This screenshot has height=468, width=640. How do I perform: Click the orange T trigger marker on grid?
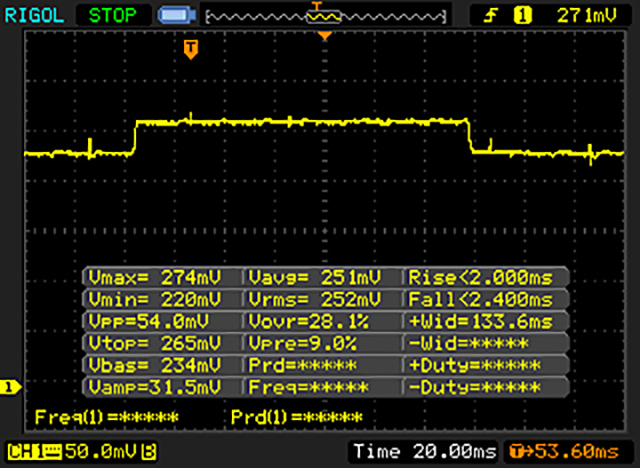click(x=191, y=49)
